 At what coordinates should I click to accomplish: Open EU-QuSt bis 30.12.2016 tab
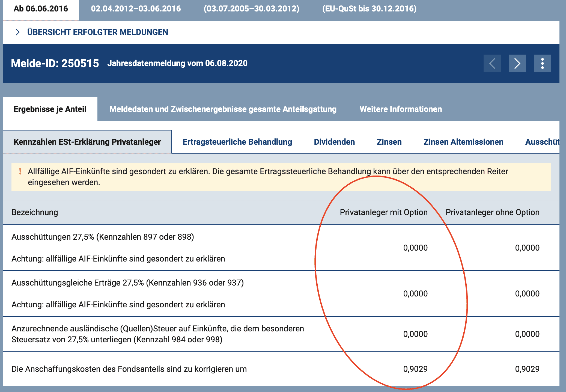(369, 9)
